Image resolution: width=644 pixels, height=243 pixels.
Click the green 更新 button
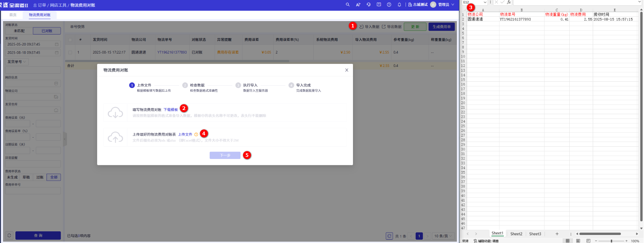415,27
